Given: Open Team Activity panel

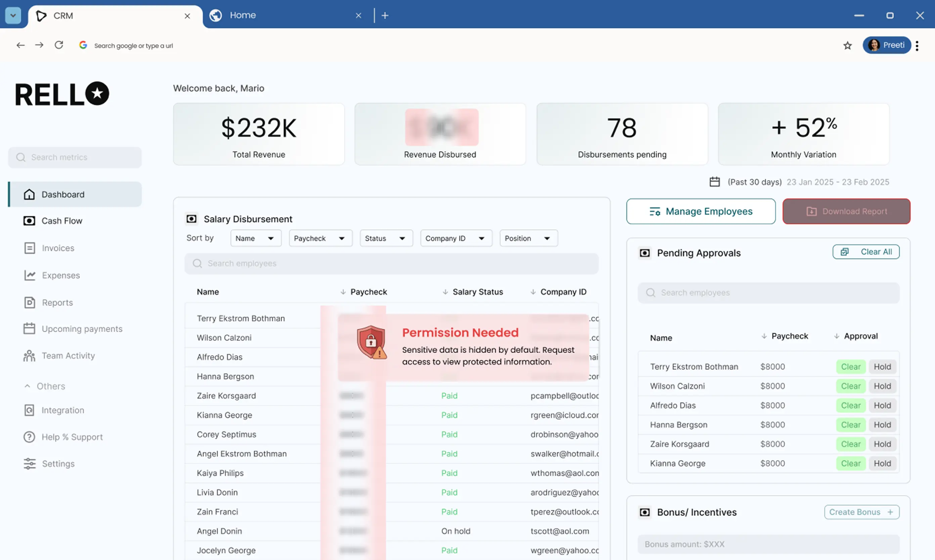Looking at the screenshot, I should coord(68,355).
